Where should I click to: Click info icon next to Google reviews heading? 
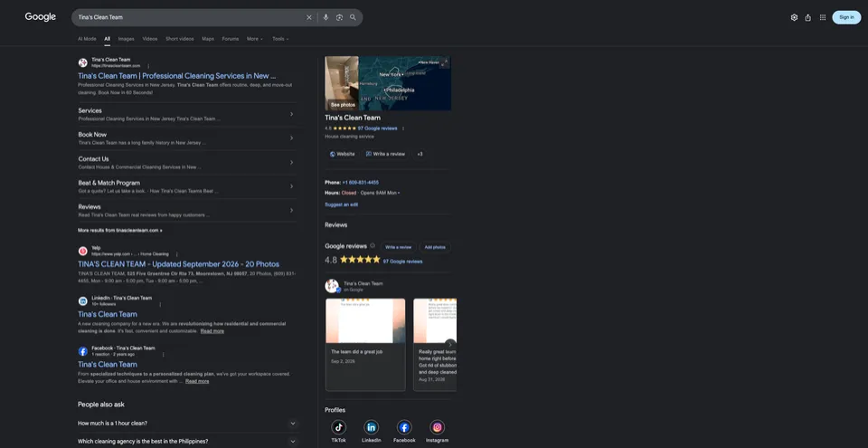(373, 245)
